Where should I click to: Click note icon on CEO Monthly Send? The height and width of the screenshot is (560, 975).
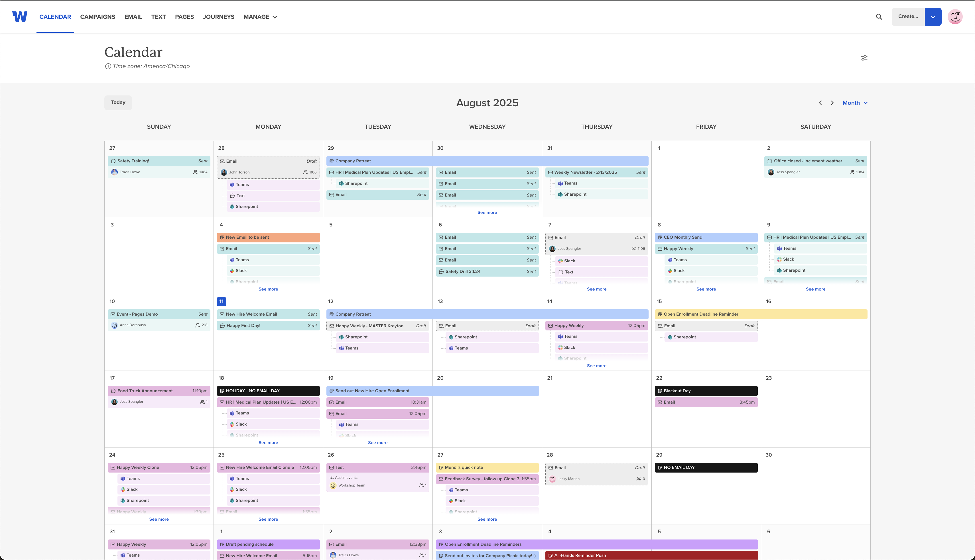(660, 237)
